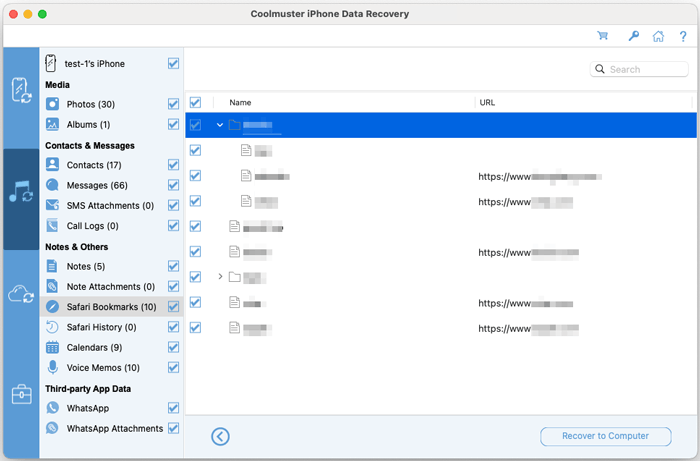The width and height of the screenshot is (700, 461).
Task: Toggle the Messages (66) checkbox
Action: pyautogui.click(x=173, y=185)
